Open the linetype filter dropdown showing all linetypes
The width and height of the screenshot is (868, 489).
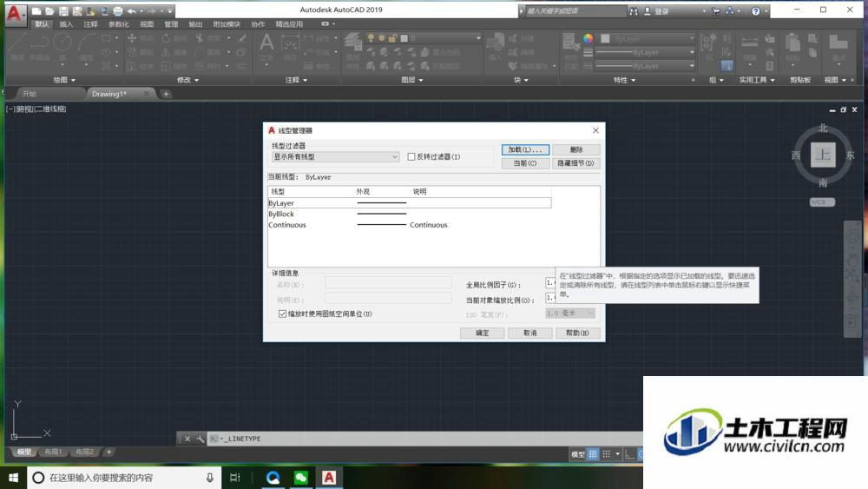coord(335,156)
